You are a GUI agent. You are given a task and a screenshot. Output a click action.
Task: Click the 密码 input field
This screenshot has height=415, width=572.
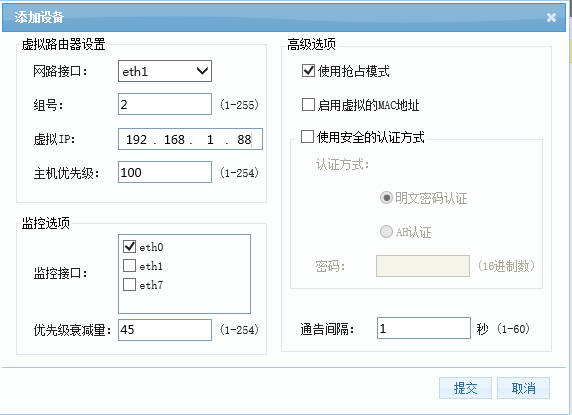click(423, 266)
